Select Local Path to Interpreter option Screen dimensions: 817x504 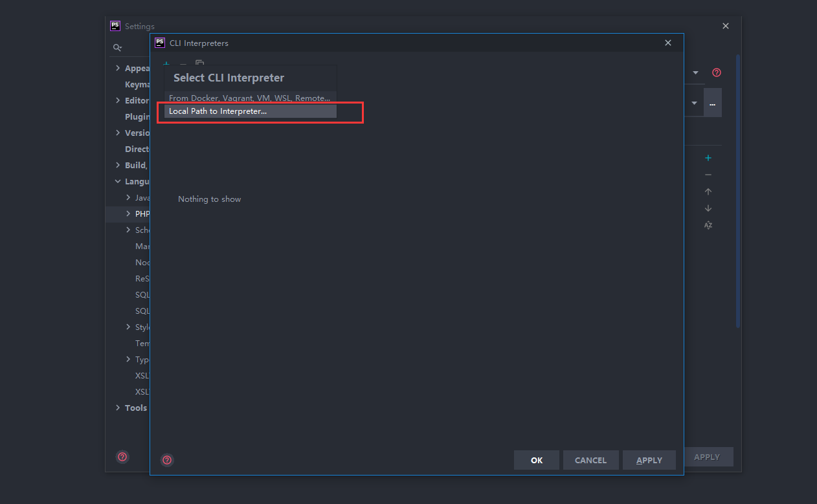[251, 111]
